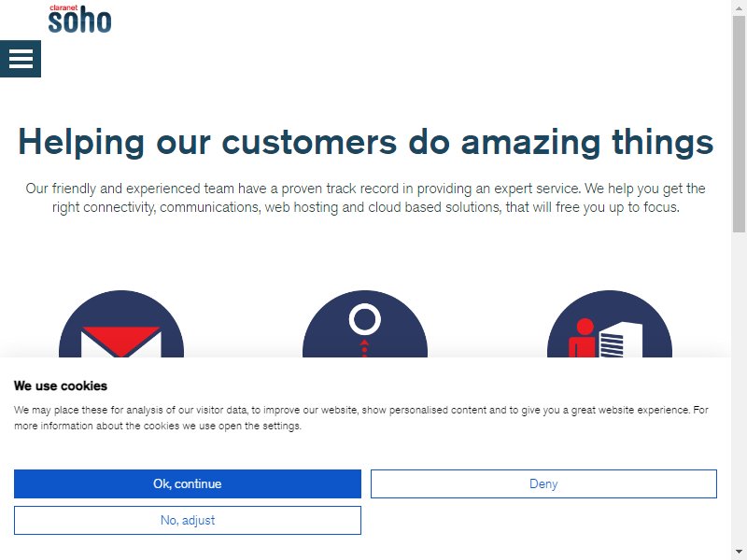This screenshot has height=560, width=747.
Task: Select the red envelope email icon
Action: (121, 341)
